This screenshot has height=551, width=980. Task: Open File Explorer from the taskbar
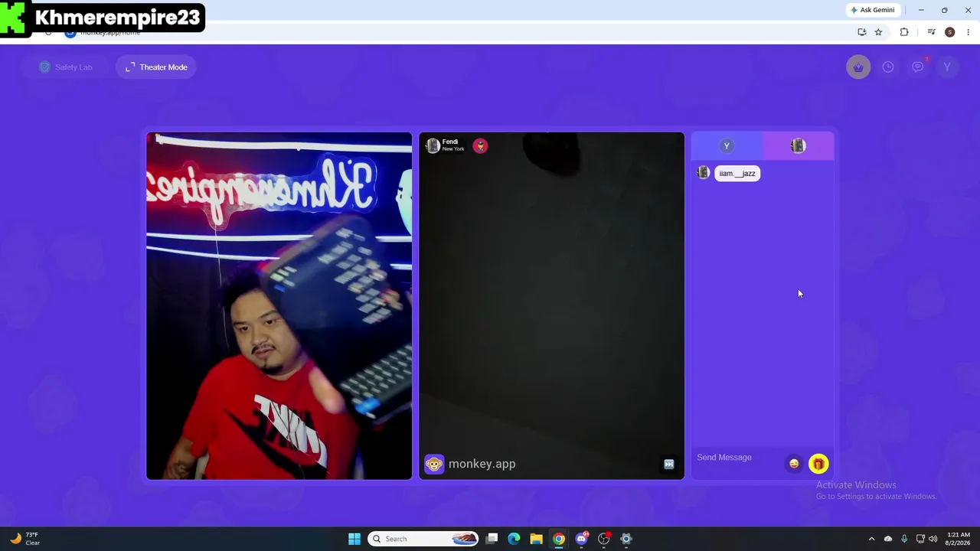(536, 539)
